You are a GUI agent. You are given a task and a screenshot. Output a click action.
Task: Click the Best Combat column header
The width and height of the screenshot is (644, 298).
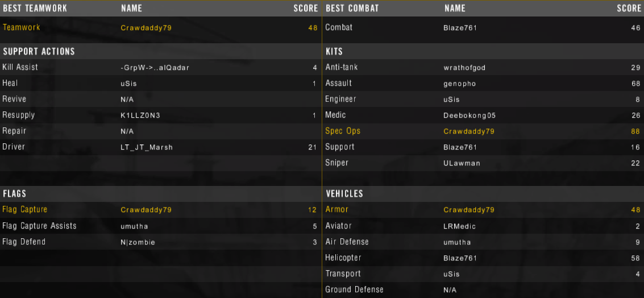coord(352,8)
